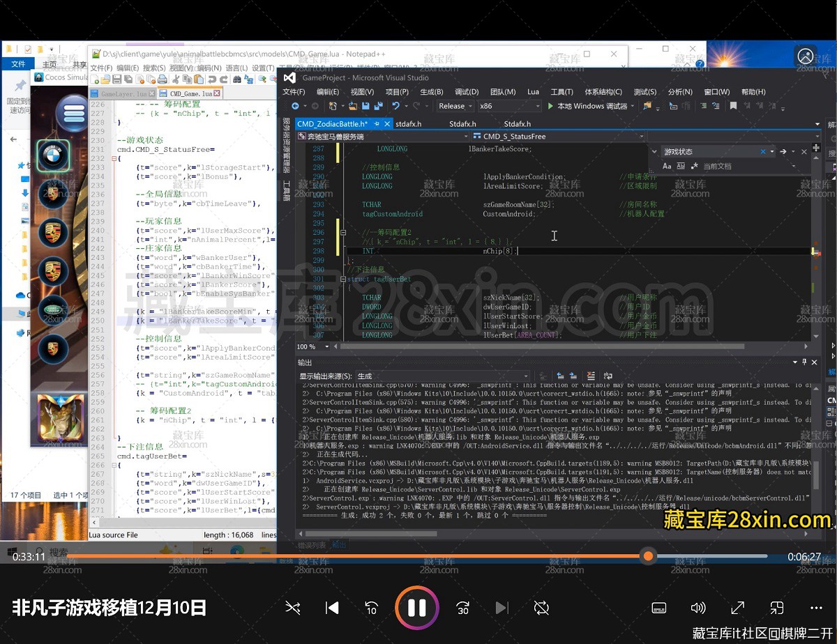Open the 工具(T) menu in Visual Studio
The height and width of the screenshot is (644, 837).
coord(561,91)
